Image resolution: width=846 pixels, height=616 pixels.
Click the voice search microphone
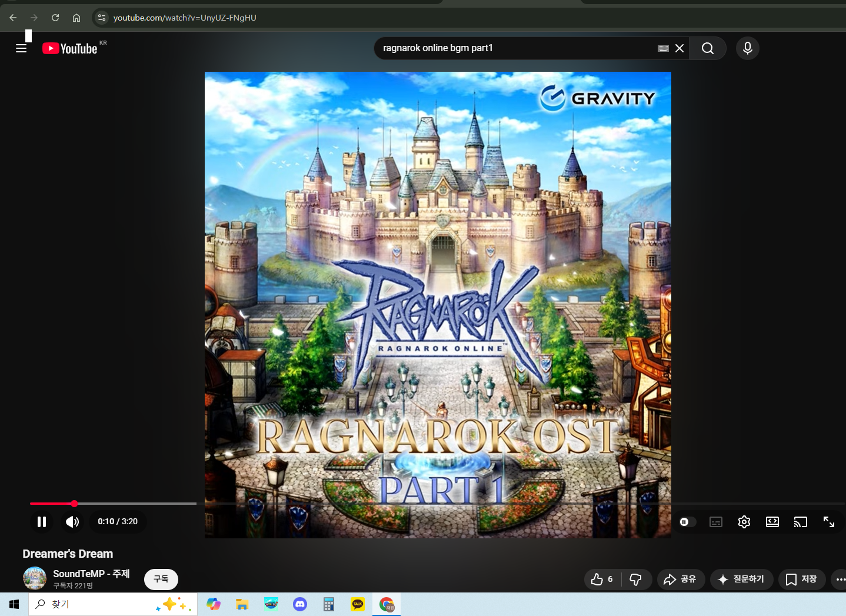(747, 48)
